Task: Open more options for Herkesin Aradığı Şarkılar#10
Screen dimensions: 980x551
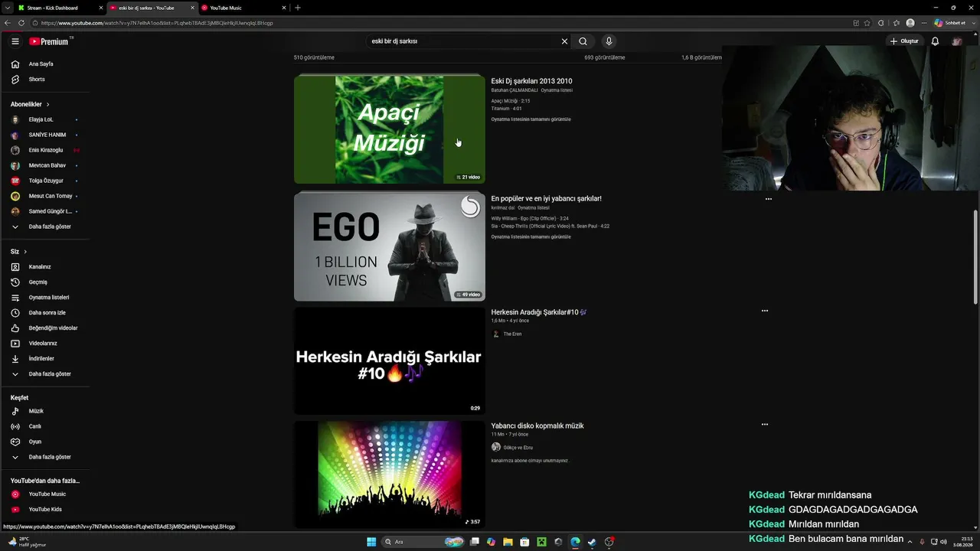Action: 764,311
